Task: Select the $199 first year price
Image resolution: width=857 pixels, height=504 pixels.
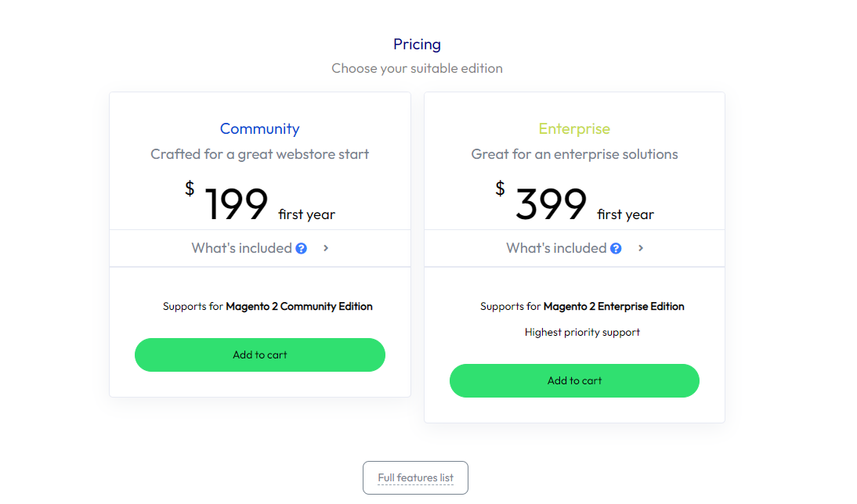Action: (x=260, y=203)
